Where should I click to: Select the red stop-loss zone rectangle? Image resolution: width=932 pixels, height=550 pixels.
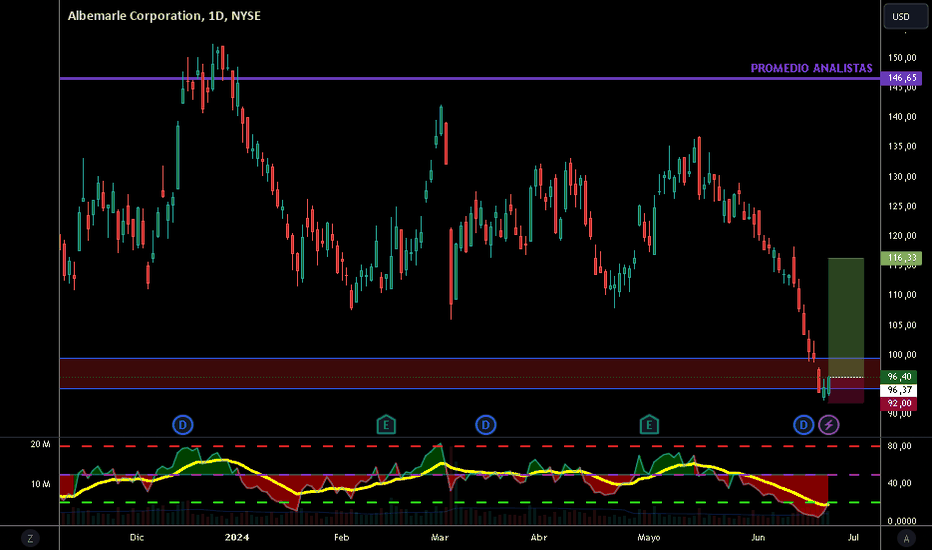(x=846, y=391)
